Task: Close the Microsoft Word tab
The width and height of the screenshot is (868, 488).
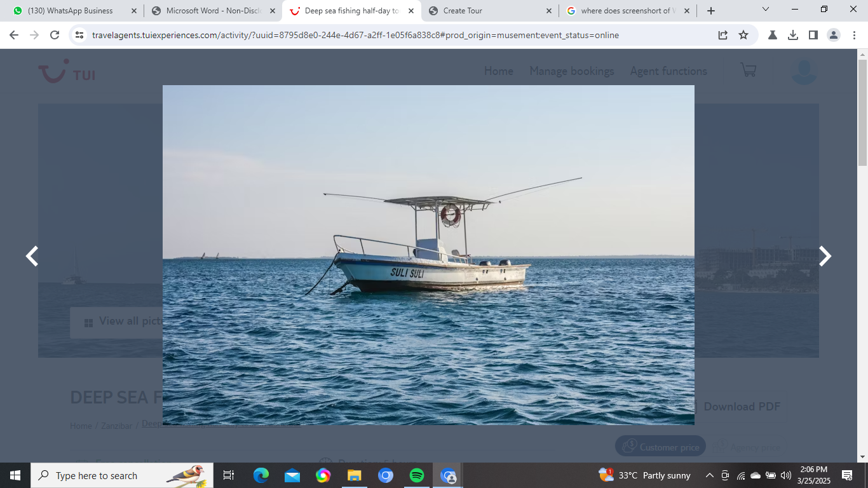Action: point(273,11)
